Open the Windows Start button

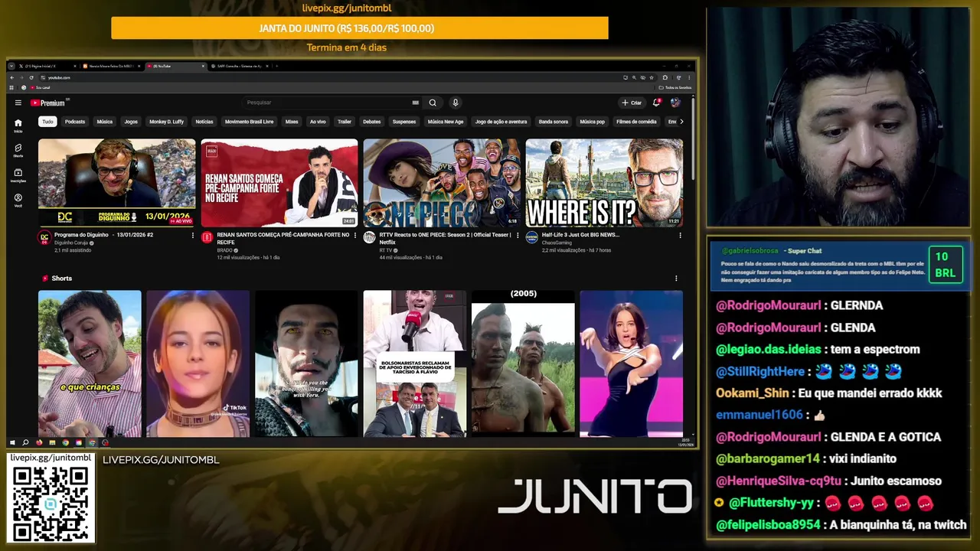click(x=12, y=442)
